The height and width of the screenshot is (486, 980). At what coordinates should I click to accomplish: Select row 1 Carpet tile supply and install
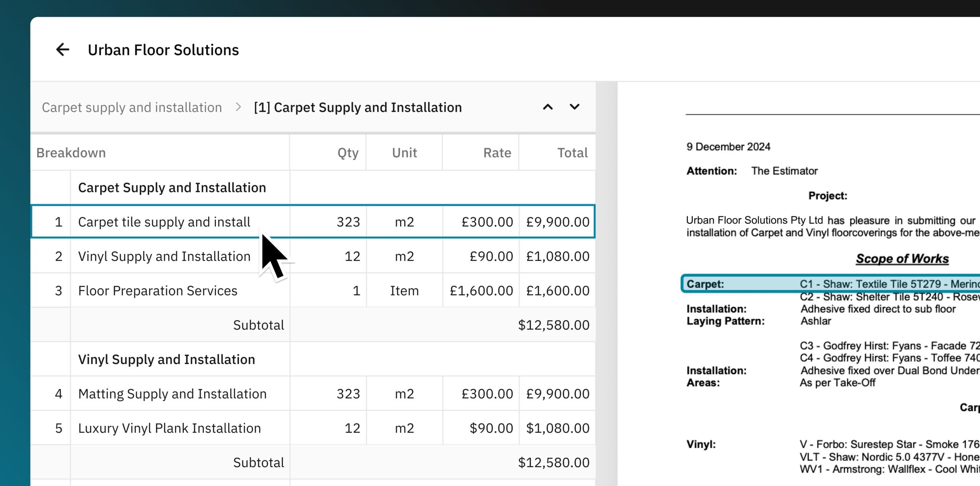click(164, 221)
